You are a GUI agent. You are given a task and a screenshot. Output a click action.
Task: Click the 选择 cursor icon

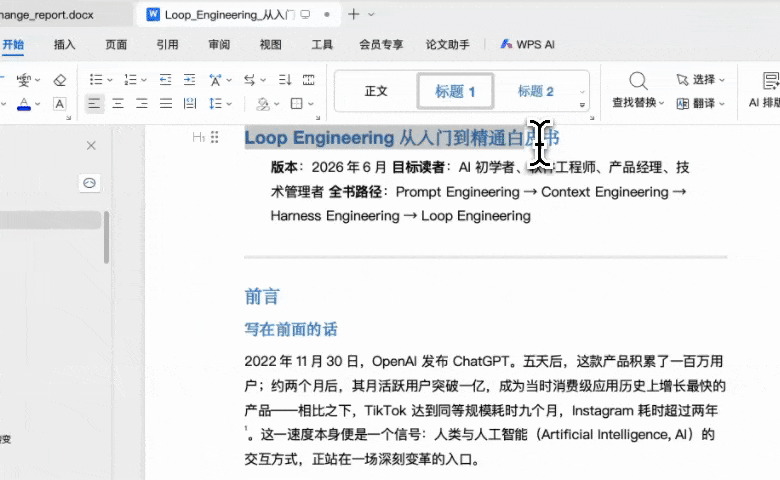(x=682, y=80)
